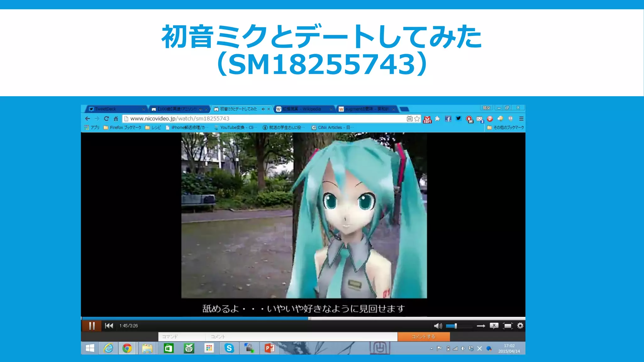Screen dimensions: 644x362
Task: Pause the Nico video playback
Action: (x=92, y=326)
